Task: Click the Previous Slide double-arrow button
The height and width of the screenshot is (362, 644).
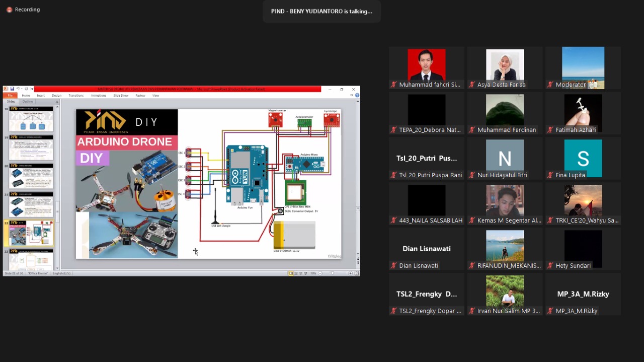Action: 358,258
